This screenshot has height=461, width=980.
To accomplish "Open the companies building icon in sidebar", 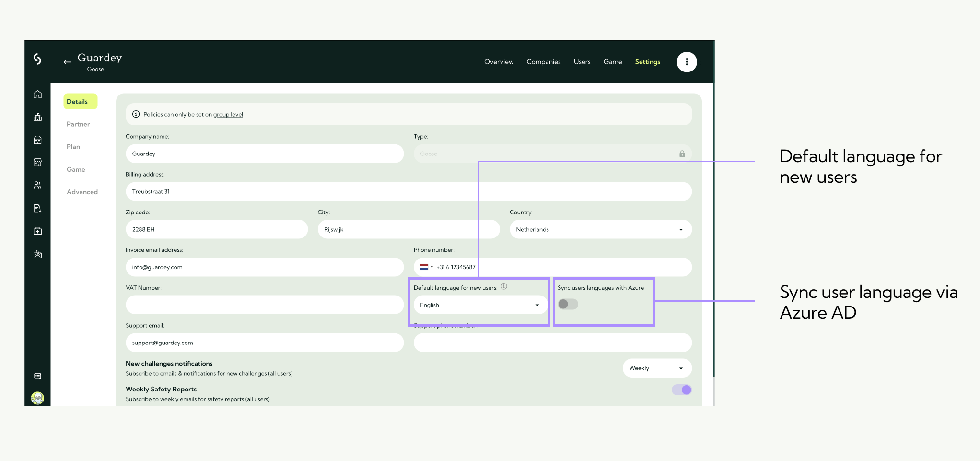I will (37, 117).
